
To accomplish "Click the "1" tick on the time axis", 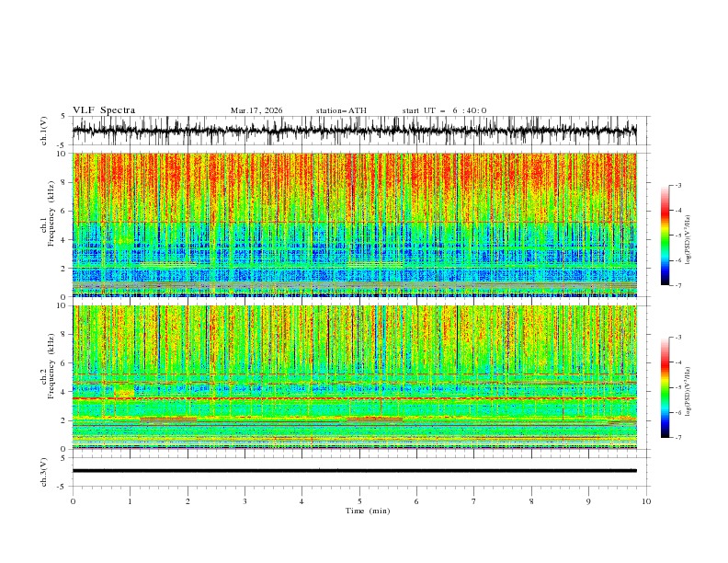I will pyautogui.click(x=130, y=501).
